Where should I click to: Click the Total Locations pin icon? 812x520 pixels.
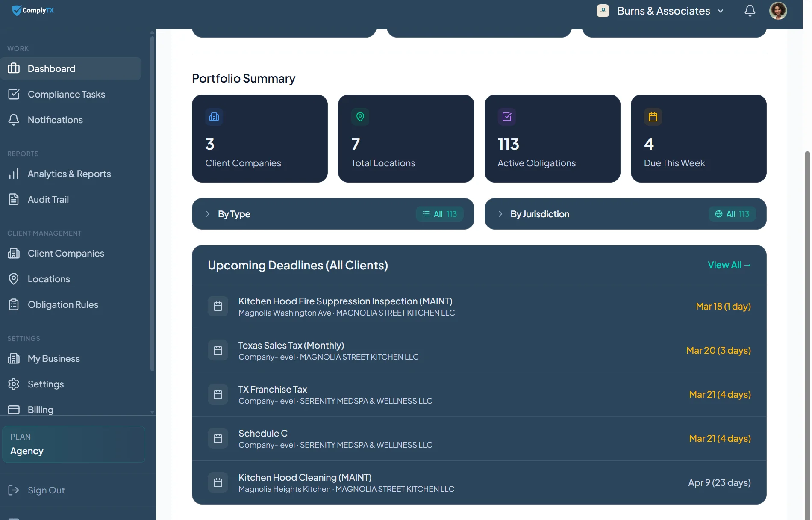coord(360,117)
